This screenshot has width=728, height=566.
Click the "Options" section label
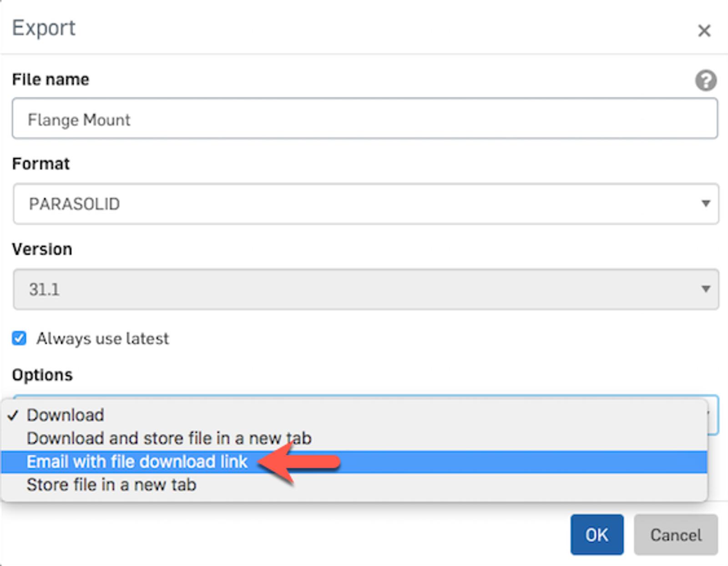click(x=42, y=375)
